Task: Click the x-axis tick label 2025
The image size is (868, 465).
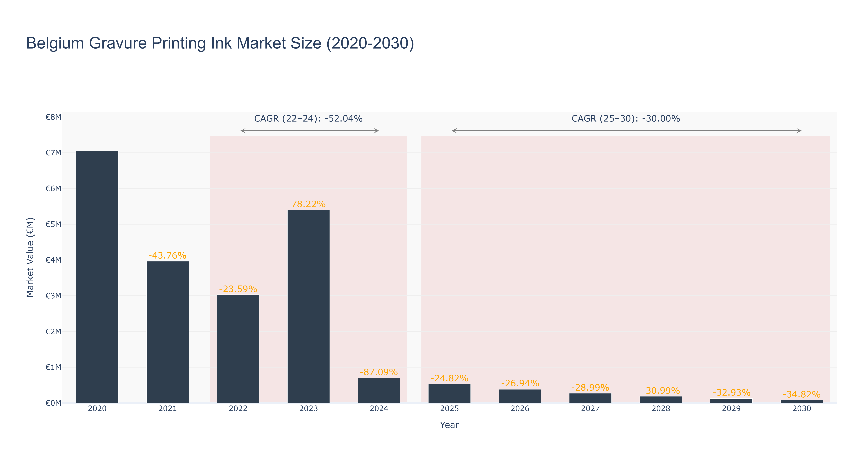Action: pos(449,409)
